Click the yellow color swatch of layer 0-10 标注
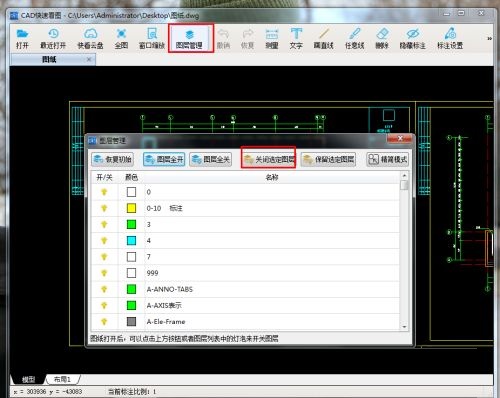This screenshot has width=500, height=398. [x=131, y=208]
